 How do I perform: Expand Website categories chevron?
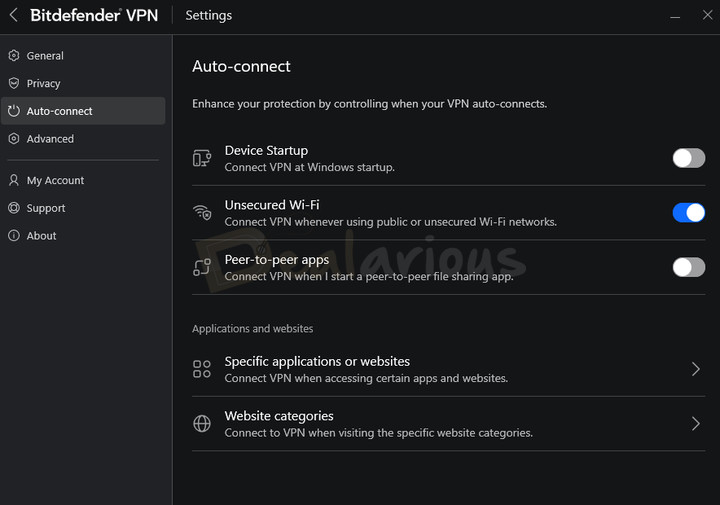696,423
